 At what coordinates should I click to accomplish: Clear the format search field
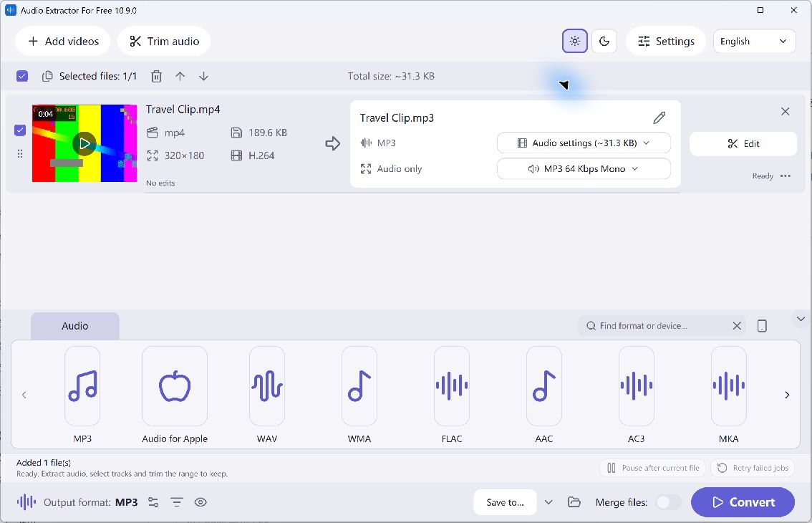[737, 325]
